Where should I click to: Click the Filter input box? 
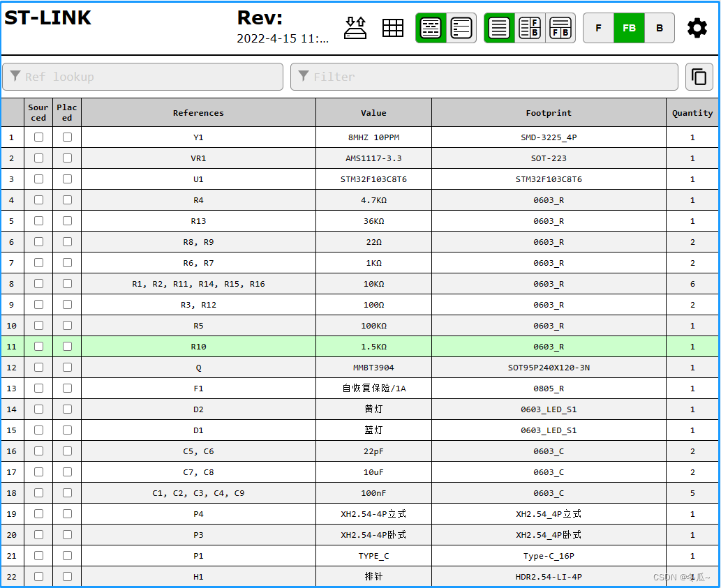pos(486,77)
